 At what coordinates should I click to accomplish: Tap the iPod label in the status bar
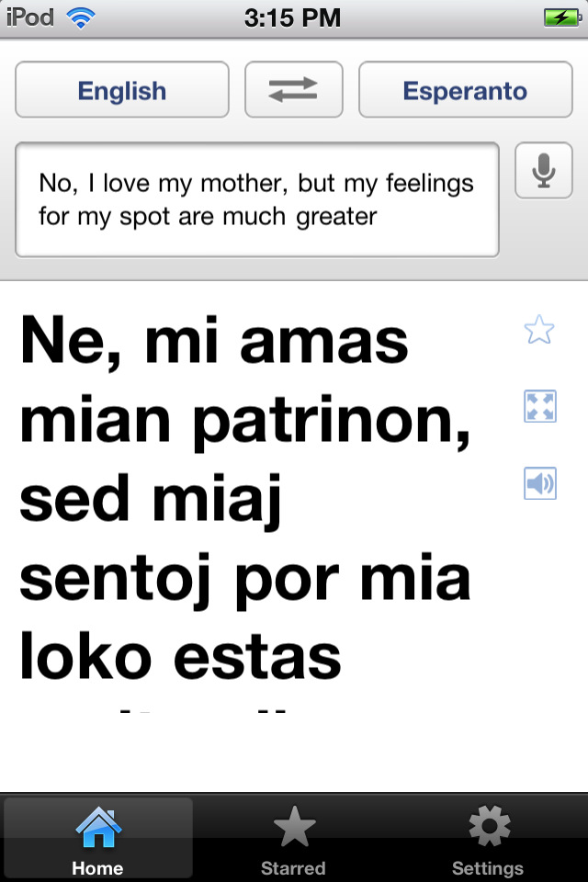tap(30, 17)
